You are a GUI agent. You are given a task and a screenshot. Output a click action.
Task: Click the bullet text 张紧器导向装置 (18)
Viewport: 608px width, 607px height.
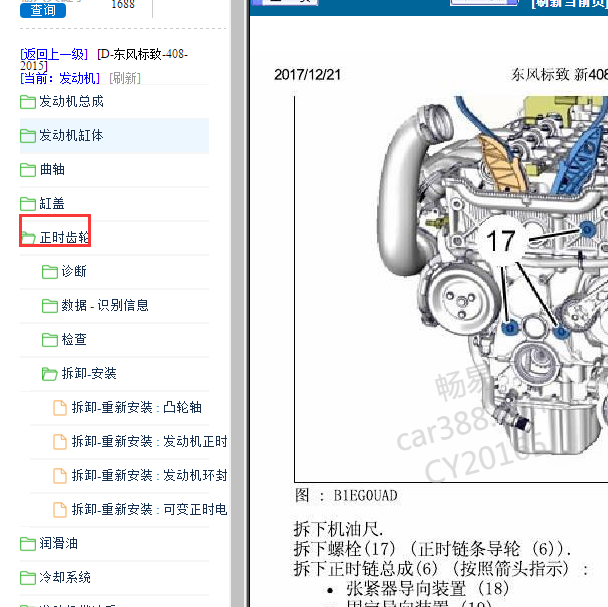click(x=427, y=589)
